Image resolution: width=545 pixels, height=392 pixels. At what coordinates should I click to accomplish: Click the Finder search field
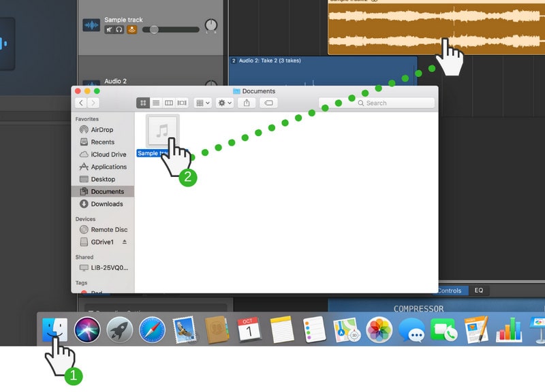click(x=377, y=103)
